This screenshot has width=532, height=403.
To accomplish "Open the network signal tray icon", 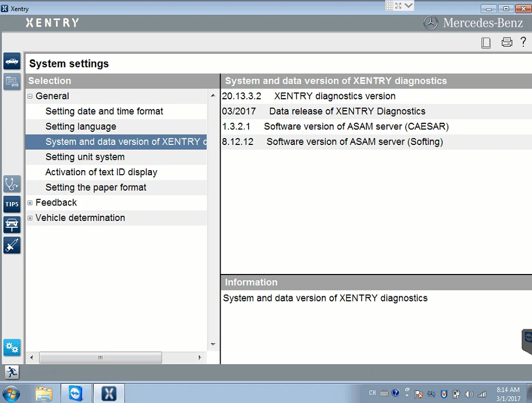I will coord(482,394).
